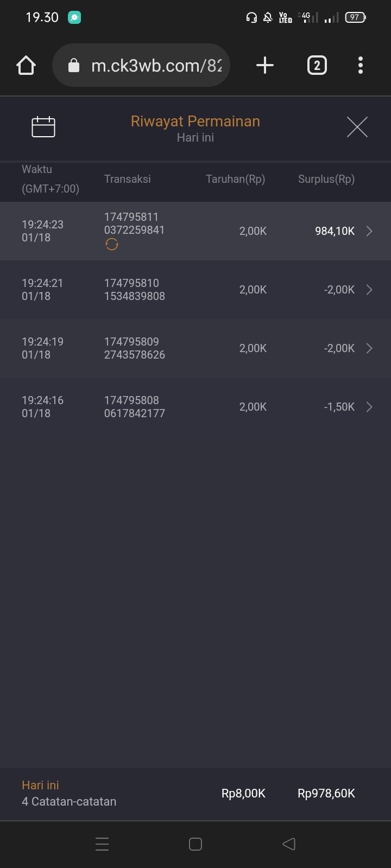Tap the address bar URL m.ck3wb.com
Image resolution: width=391 pixels, height=868 pixels.
(156, 66)
